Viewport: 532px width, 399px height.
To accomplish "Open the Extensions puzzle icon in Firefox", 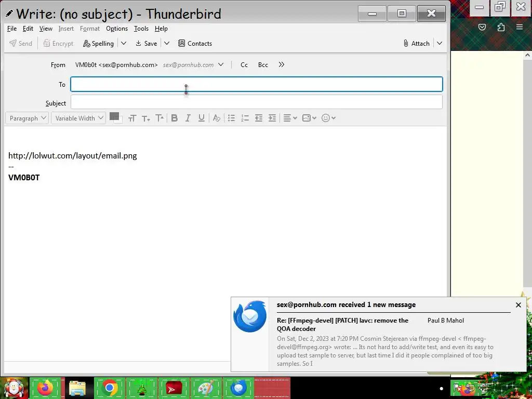I will click(501, 27).
